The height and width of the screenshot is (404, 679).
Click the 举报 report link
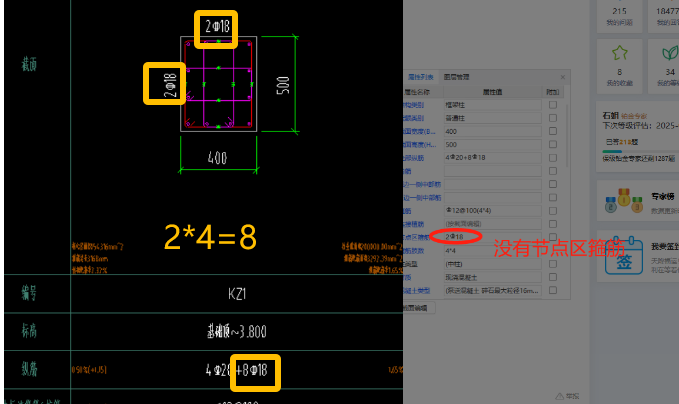click(572, 396)
